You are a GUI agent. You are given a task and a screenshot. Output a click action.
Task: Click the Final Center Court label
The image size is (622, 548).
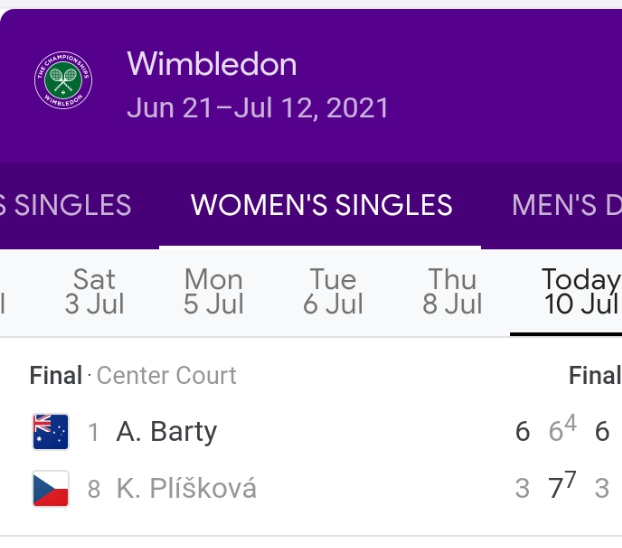click(x=133, y=376)
